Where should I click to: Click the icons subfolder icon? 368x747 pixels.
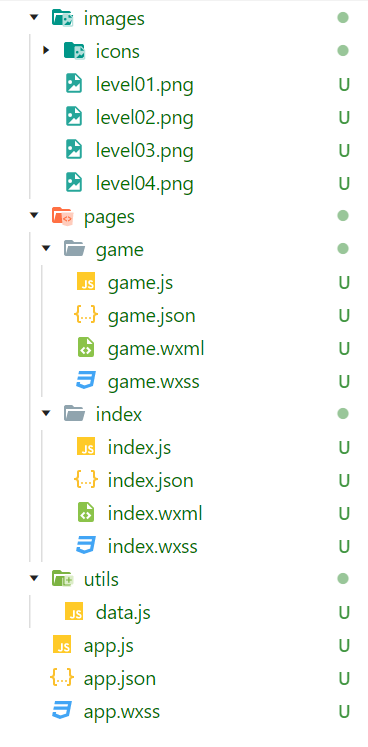(x=75, y=51)
